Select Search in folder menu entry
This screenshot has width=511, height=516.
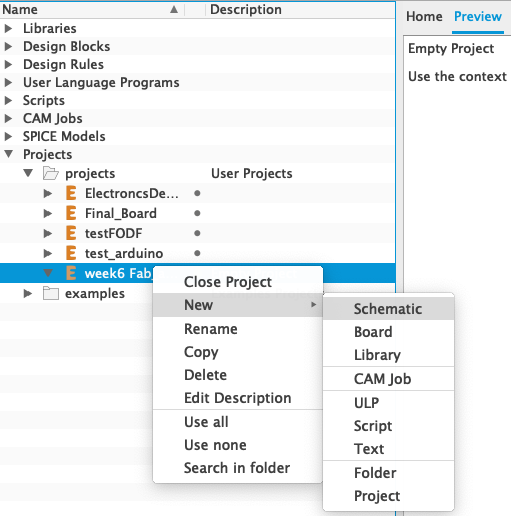pos(238,468)
